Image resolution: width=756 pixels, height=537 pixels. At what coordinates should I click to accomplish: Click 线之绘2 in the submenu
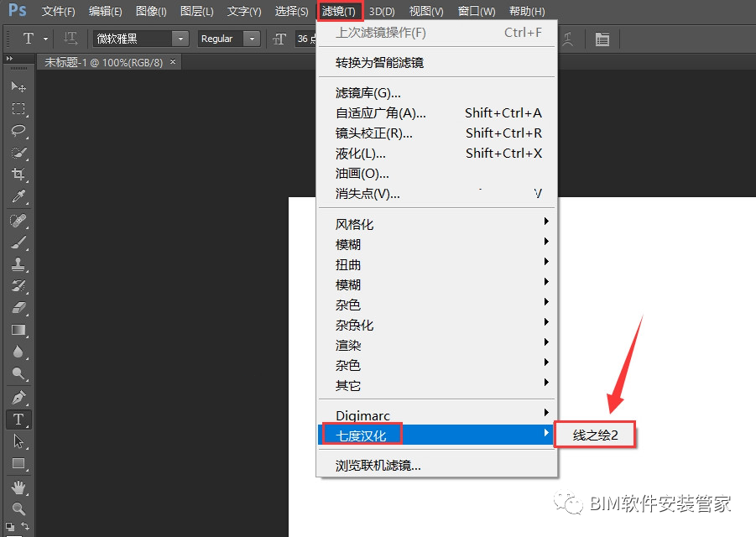595,435
